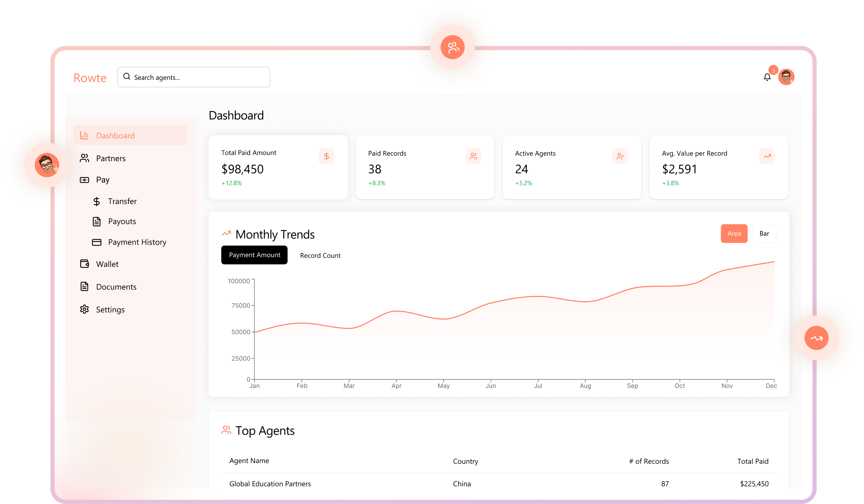This screenshot has width=864, height=504.
Task: Click the search magnifier icon
Action: pos(127,76)
